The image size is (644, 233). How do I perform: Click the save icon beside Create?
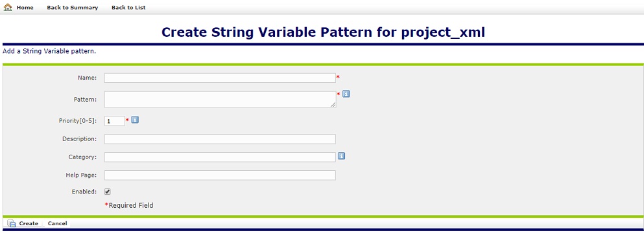(12, 223)
